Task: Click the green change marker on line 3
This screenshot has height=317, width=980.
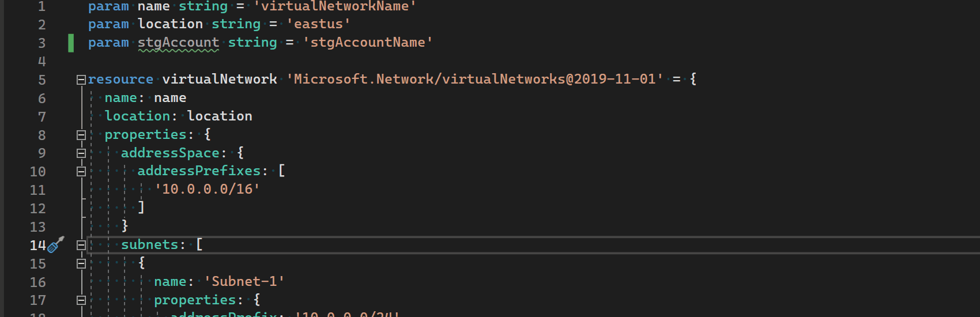Action: 71,43
